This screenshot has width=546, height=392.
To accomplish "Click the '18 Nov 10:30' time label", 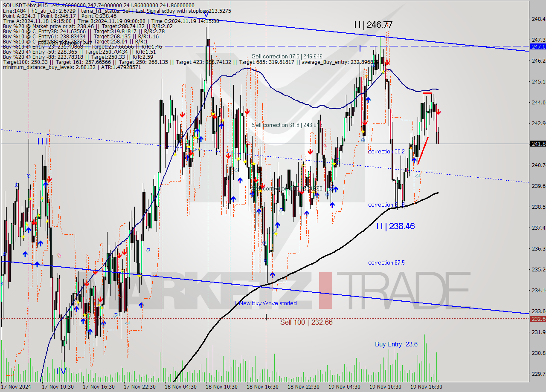I will pyautogui.click(x=221, y=386).
